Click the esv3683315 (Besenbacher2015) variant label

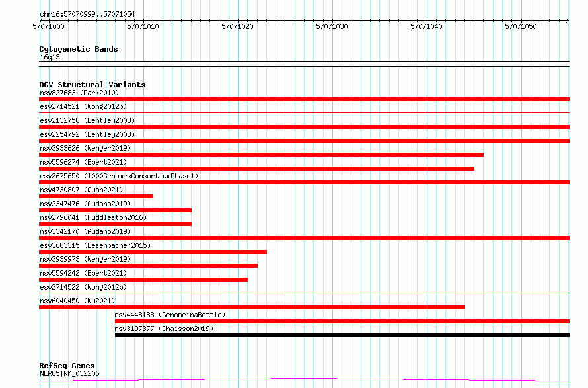(95, 245)
